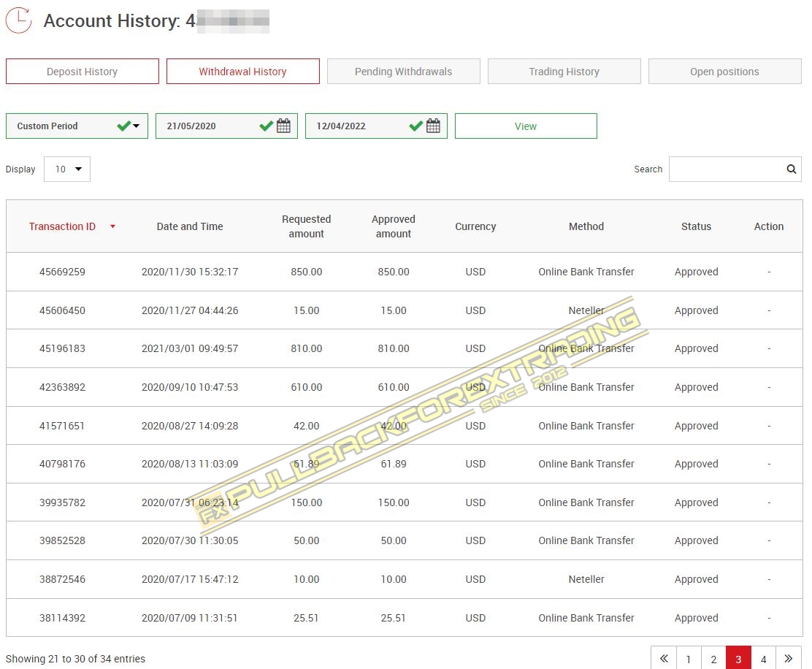Show the Trading History tab

[564, 72]
